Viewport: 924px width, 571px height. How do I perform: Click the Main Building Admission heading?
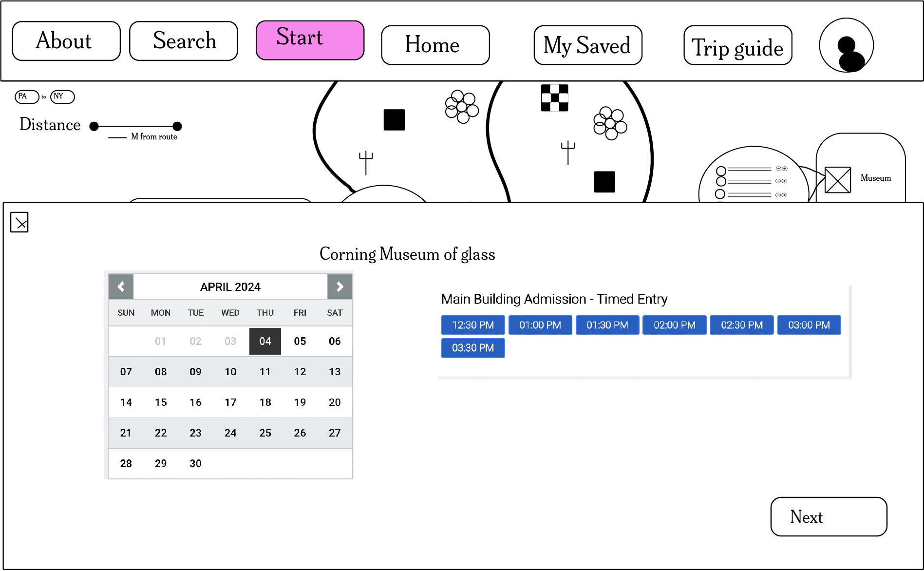pos(554,299)
